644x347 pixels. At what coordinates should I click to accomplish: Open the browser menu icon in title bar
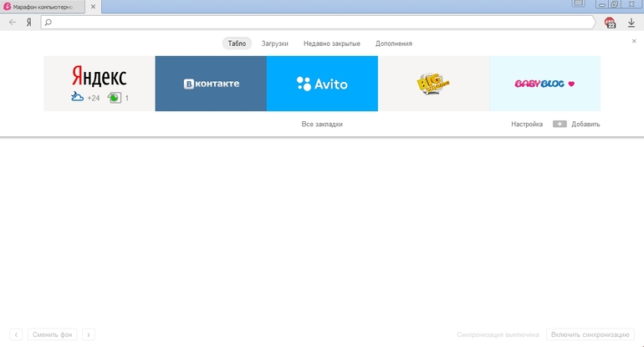578,4
